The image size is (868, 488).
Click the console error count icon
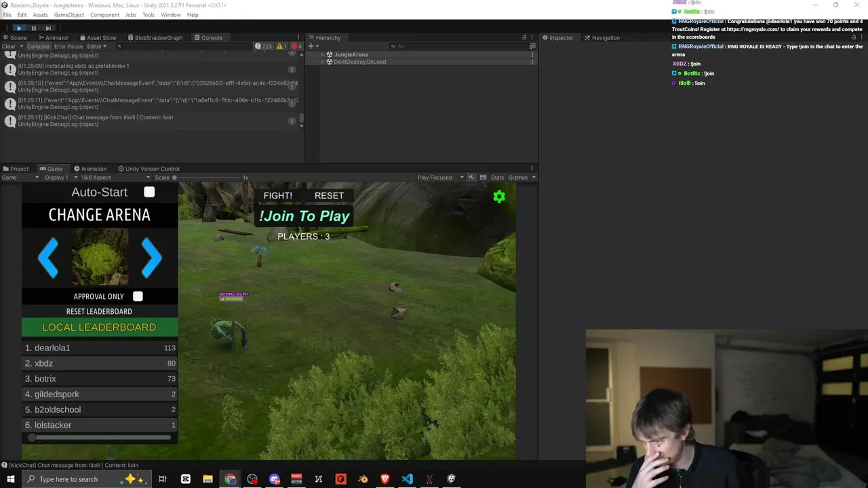pos(296,46)
